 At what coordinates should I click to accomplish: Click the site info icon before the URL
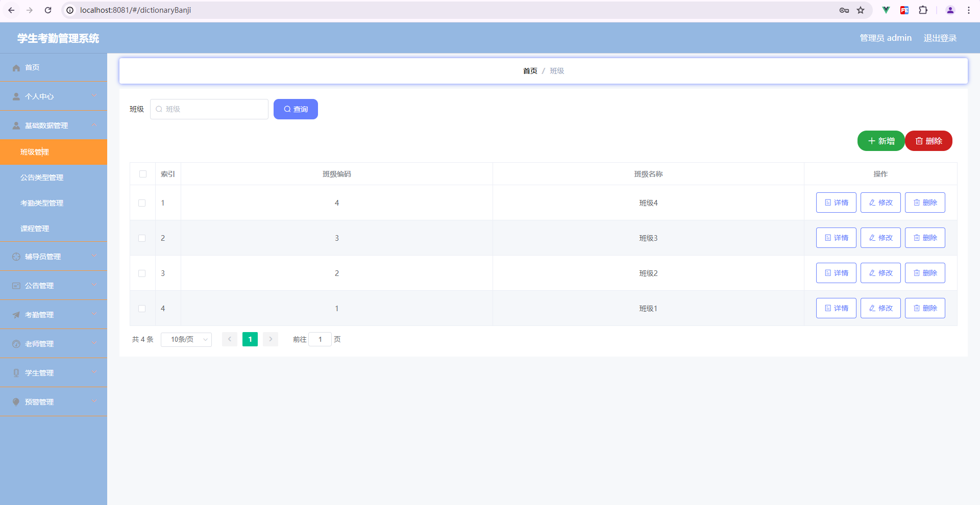(70, 10)
